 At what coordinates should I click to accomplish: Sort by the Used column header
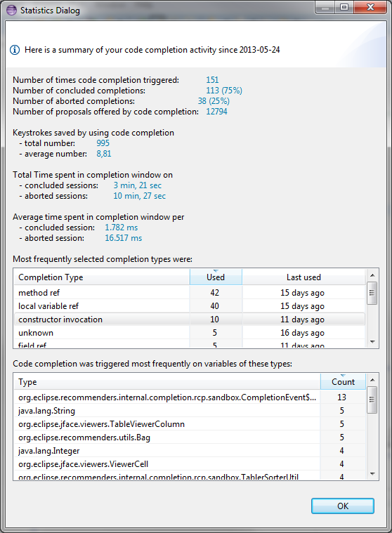(x=216, y=277)
